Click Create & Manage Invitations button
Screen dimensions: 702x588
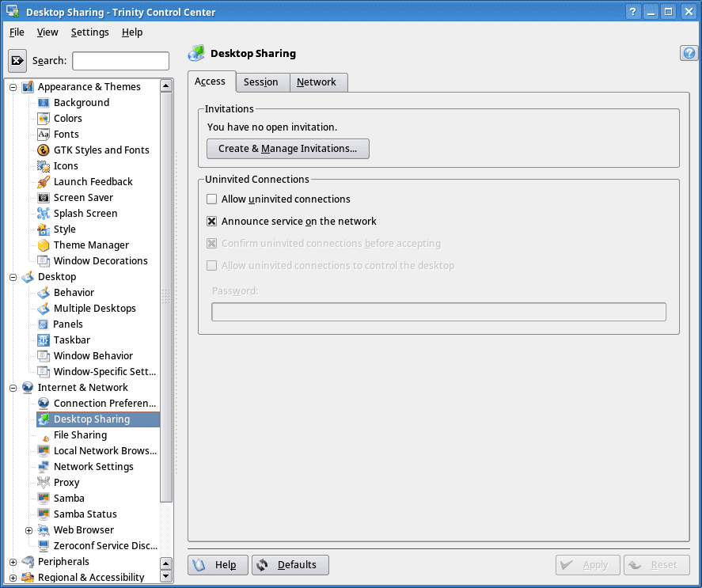[288, 149]
